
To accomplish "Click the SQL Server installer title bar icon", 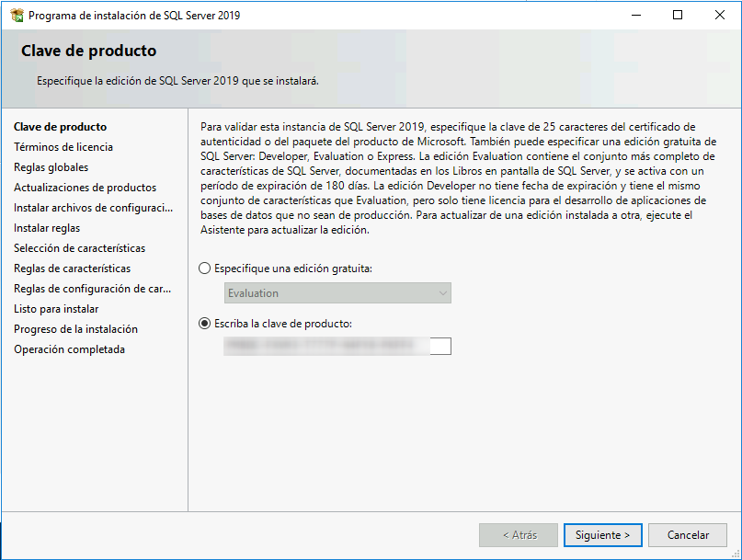I will coord(17,15).
